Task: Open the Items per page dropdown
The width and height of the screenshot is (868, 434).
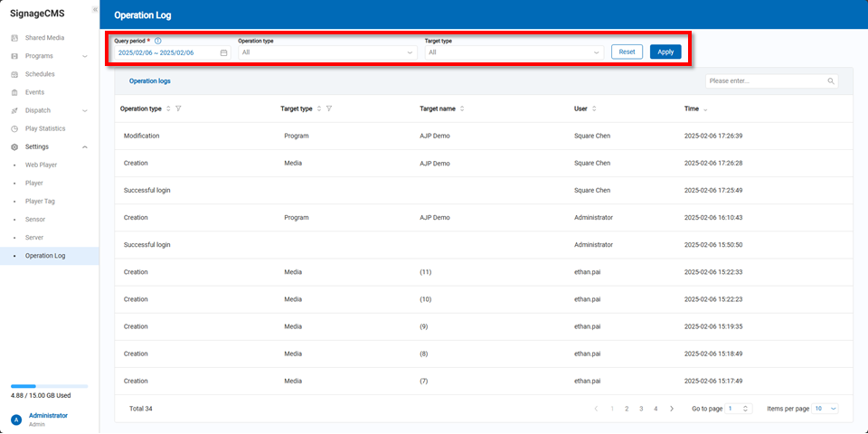Action: coord(826,409)
